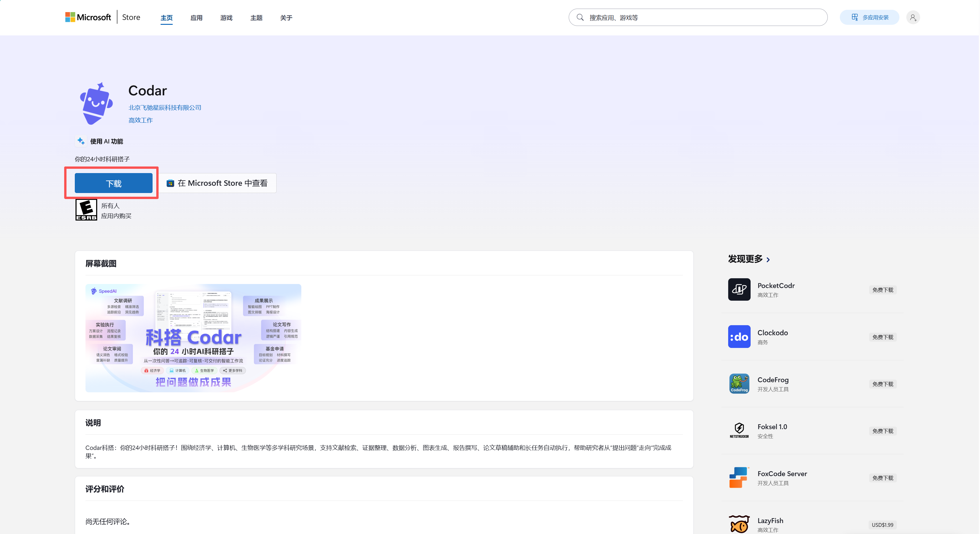Click the Microsoft logo in header
The height and width of the screenshot is (534, 980).
coord(88,17)
